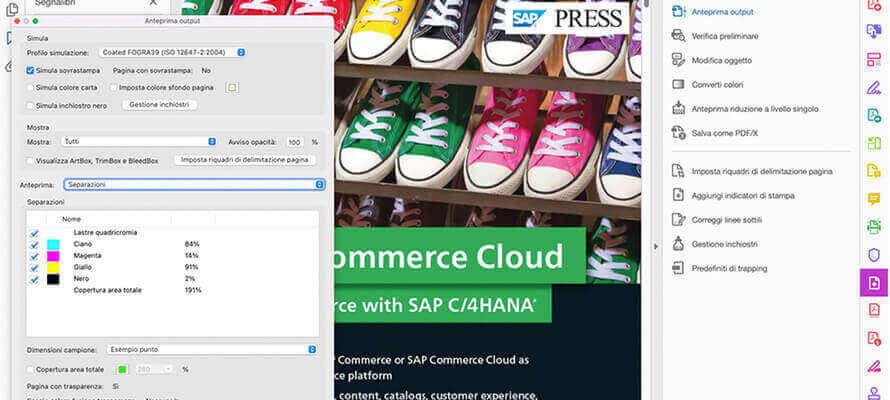The image size is (890, 400).
Task: Toggle the Ciano plate checkbox
Action: pyautogui.click(x=34, y=244)
